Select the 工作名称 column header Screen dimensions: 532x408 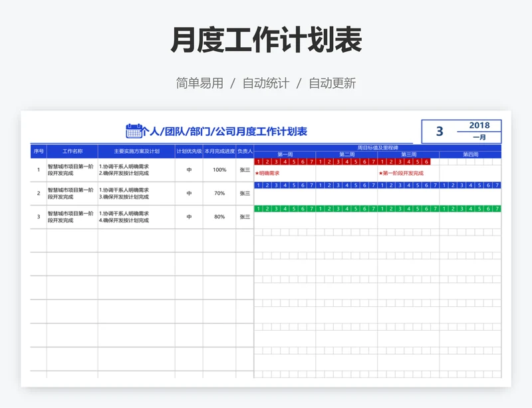(72, 152)
